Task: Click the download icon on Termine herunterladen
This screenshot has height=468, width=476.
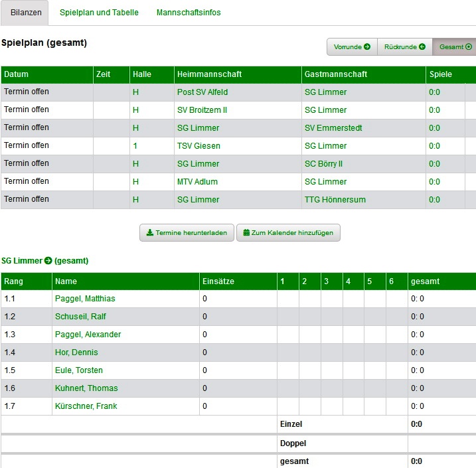Action: pyautogui.click(x=150, y=232)
